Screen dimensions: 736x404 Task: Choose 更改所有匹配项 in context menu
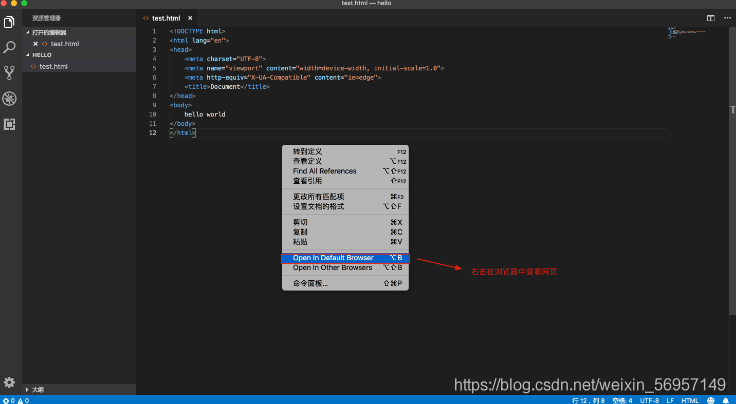click(x=345, y=197)
